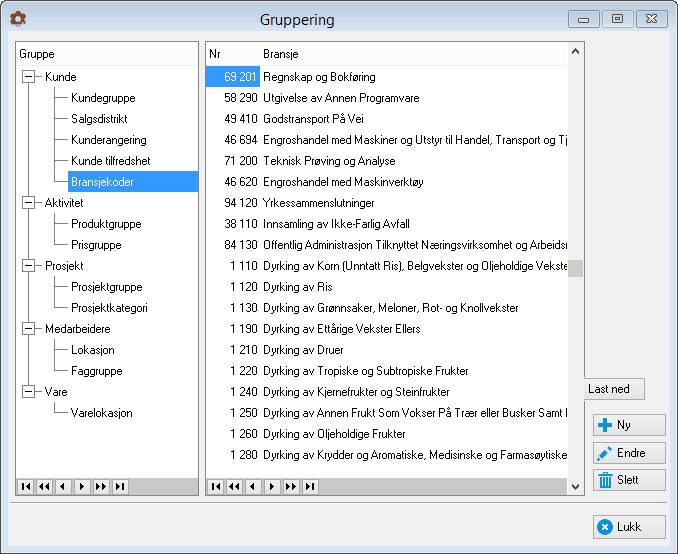The image size is (678, 554).
Task: Click the Ny button
Action: [x=629, y=425]
